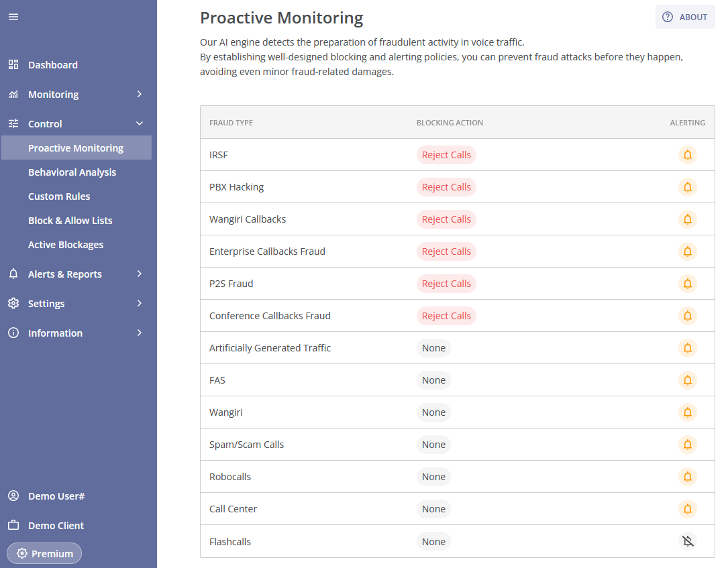Click the Dashboard icon in the sidebar
728x568 pixels.
pos(13,64)
